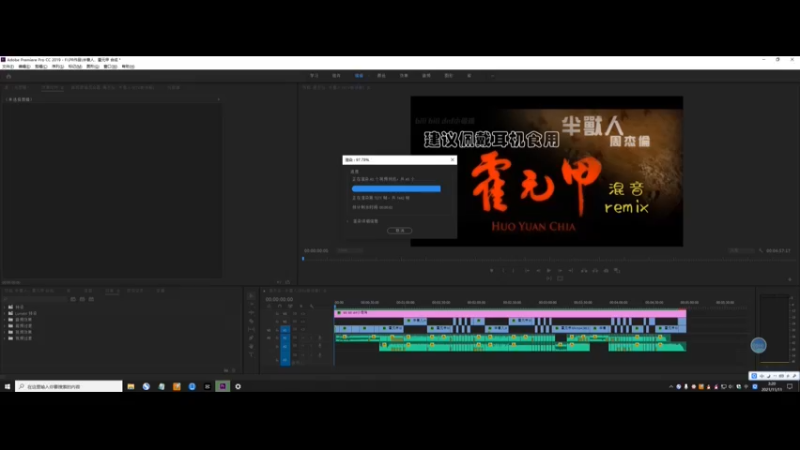800x450 pixels.
Task: Toggle V2 track output eye
Action: (303, 321)
